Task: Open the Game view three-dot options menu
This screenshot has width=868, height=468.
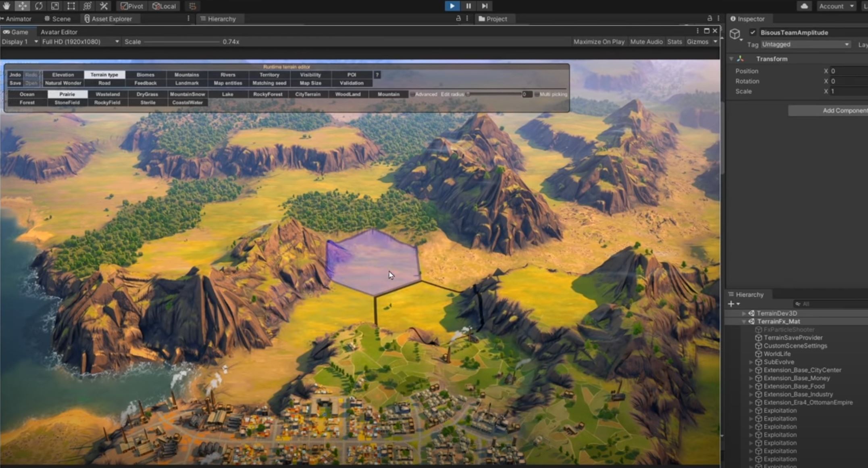Action: click(x=697, y=31)
